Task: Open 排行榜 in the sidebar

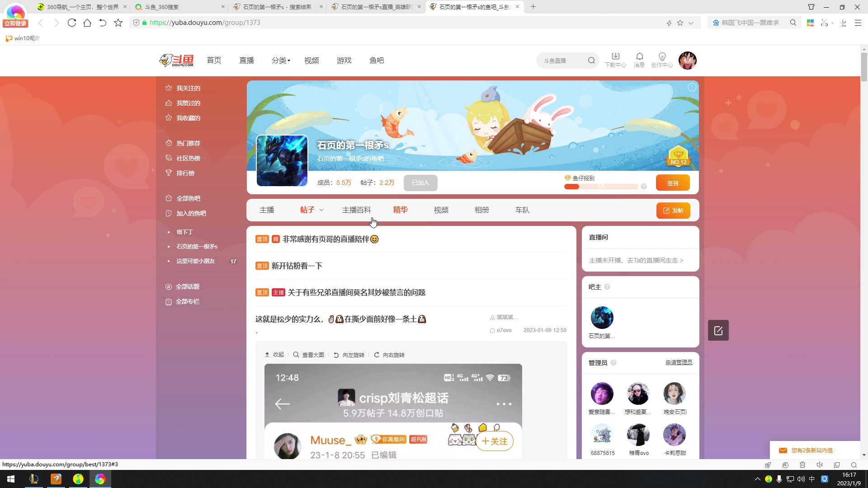Action: 185,173
